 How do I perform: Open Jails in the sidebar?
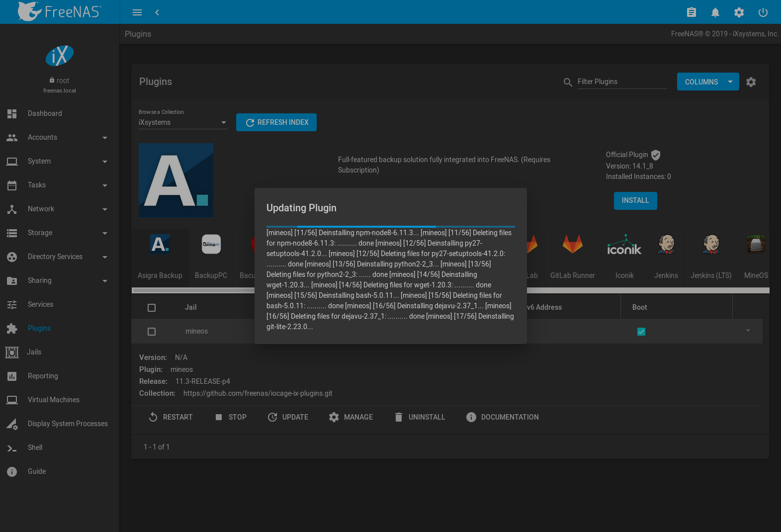click(x=60, y=352)
